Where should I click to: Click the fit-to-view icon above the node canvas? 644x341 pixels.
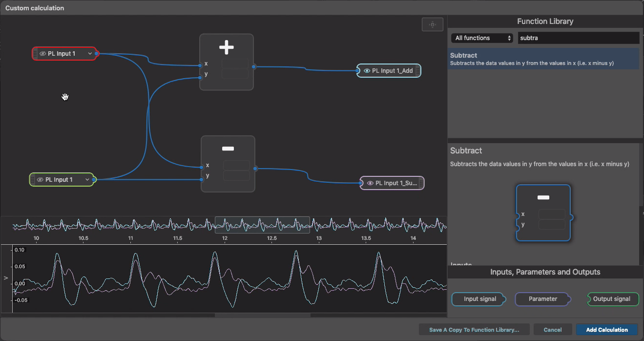432,24
